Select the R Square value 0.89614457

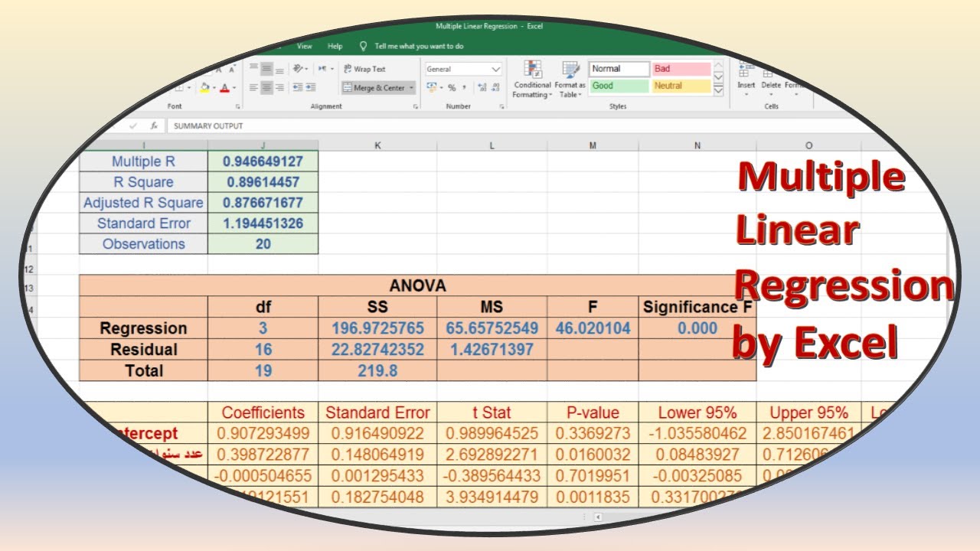click(263, 182)
